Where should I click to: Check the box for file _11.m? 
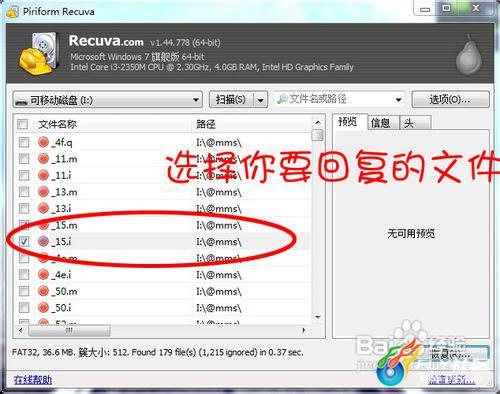[24, 159]
